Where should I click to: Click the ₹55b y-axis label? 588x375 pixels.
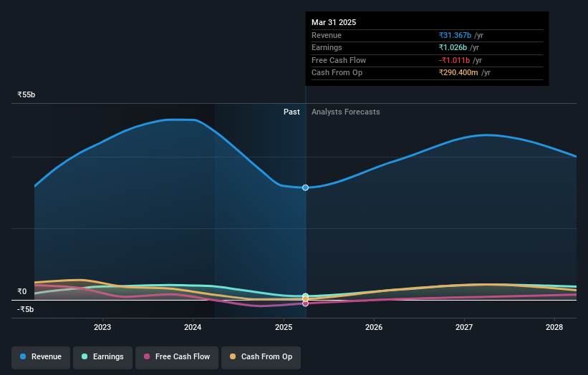click(26, 94)
